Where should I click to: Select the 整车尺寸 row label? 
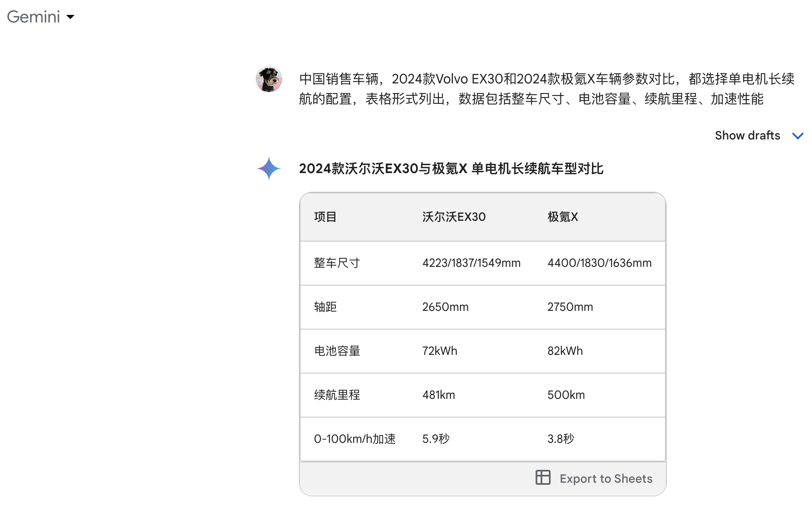[337, 263]
